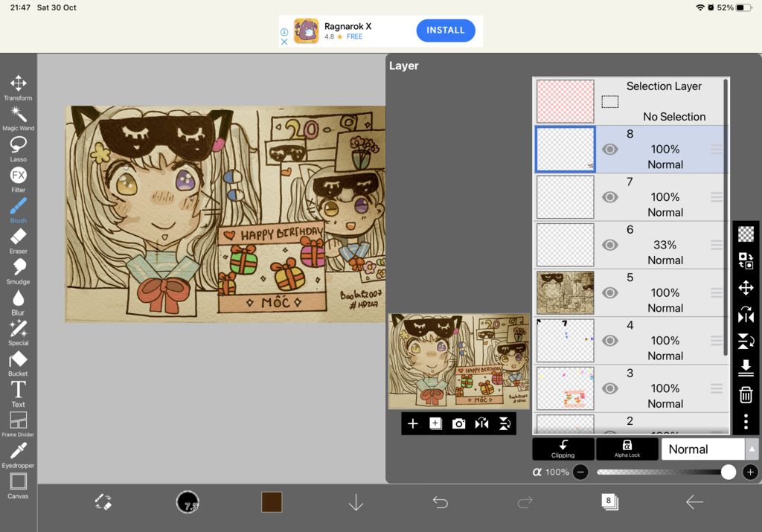
Task: Decrease opacity with minus button
Action: coord(580,472)
